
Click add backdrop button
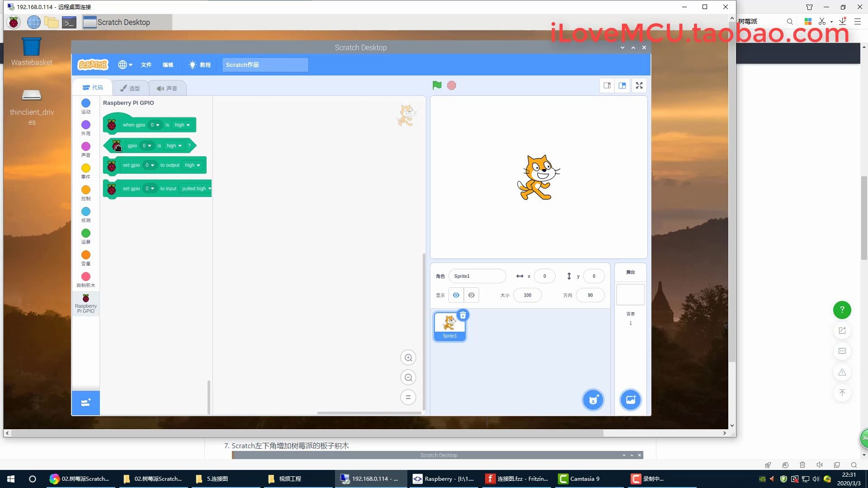[x=630, y=399]
